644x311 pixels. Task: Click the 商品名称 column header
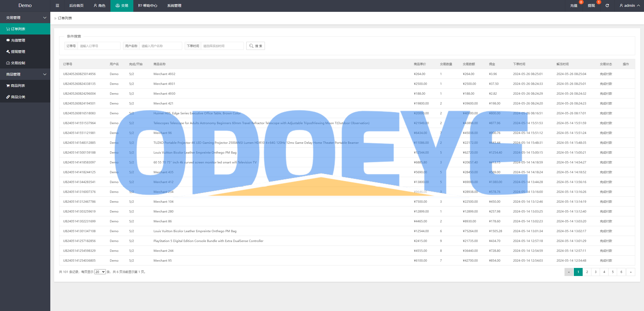pos(159,64)
